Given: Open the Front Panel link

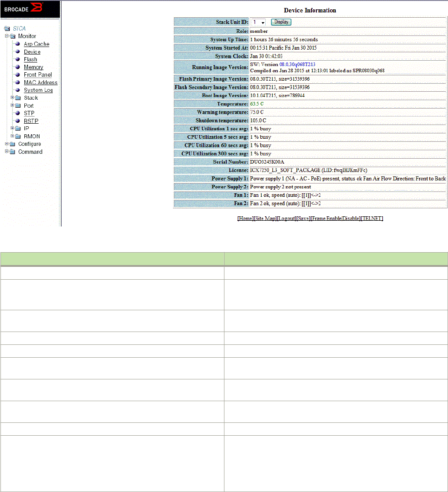Looking at the screenshot, I should [x=38, y=74].
